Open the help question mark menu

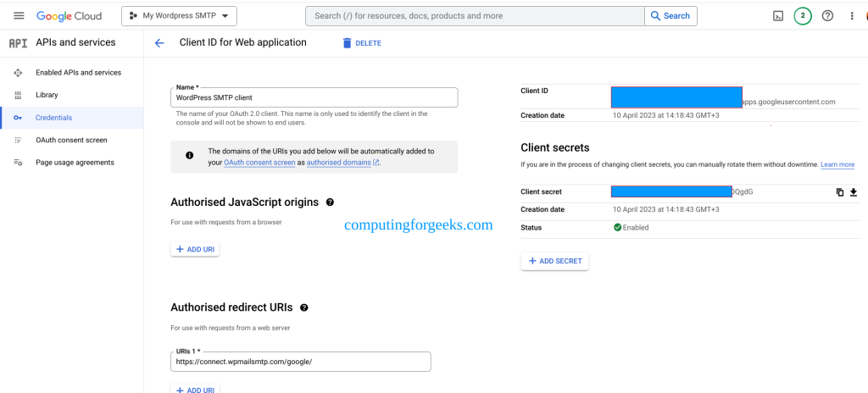click(x=827, y=16)
